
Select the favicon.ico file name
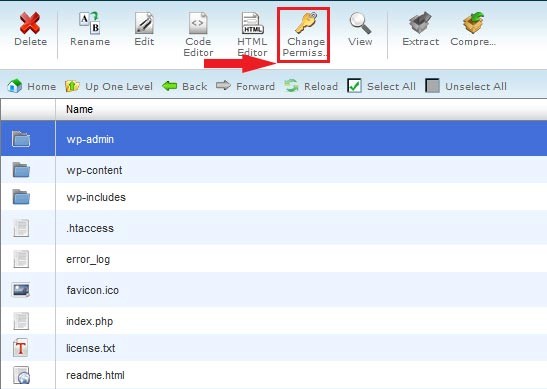[93, 290]
